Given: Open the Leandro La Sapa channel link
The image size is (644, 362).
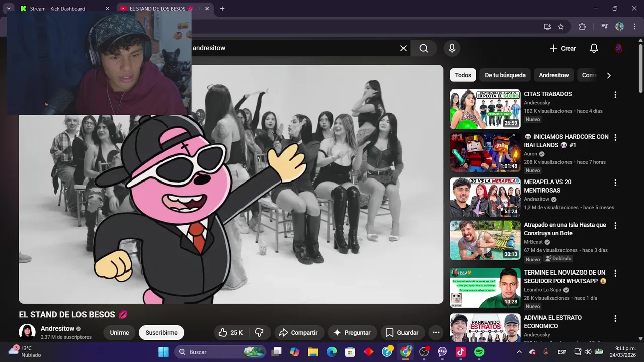Looking at the screenshot, I should pyautogui.click(x=543, y=290).
